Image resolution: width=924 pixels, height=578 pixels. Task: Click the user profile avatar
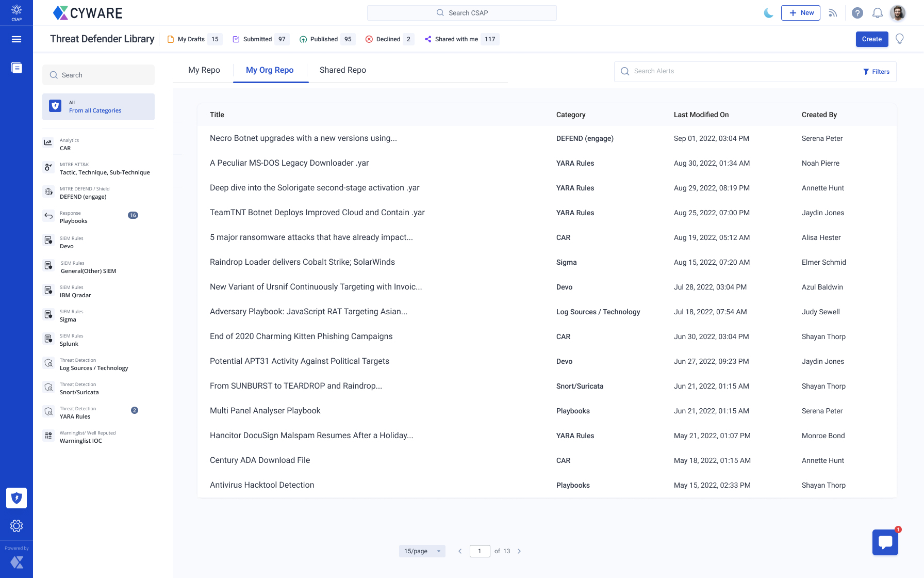click(898, 13)
